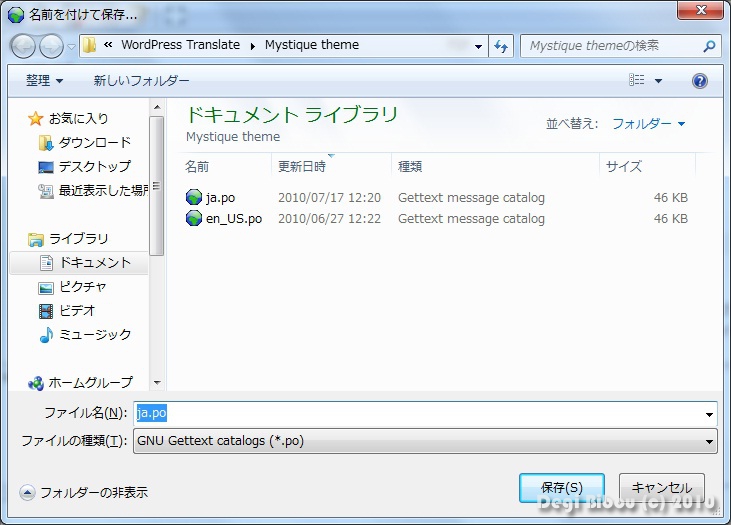Select お気に入り favorites in navigation pane
731x525 pixels.
tap(78, 118)
